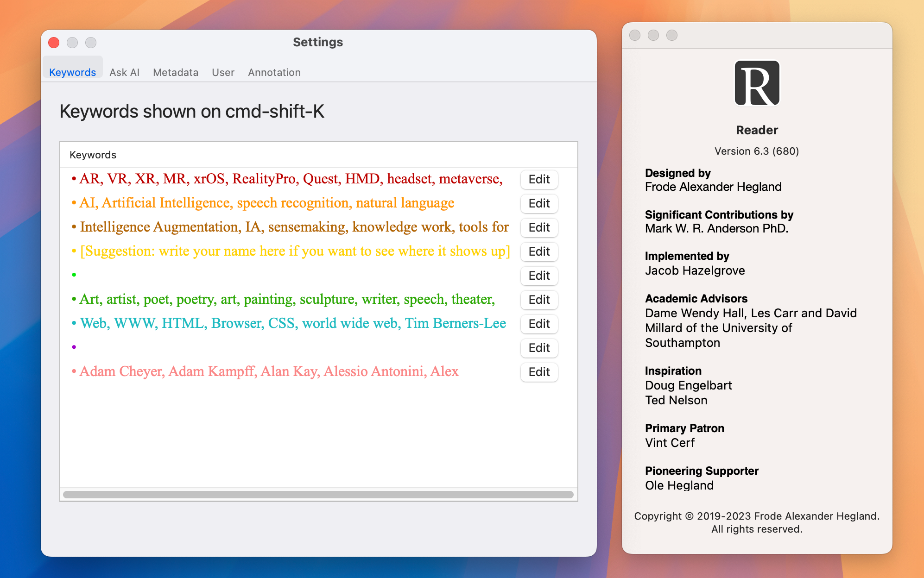Click yellow '[Suggestion: write your name here' text
Viewport: 924px width, 578px height.
[x=183, y=251]
